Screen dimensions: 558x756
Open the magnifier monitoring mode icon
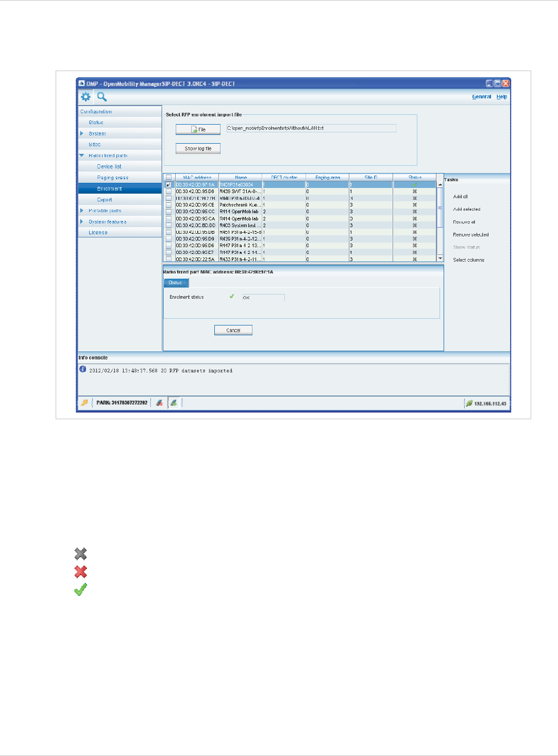point(102,96)
